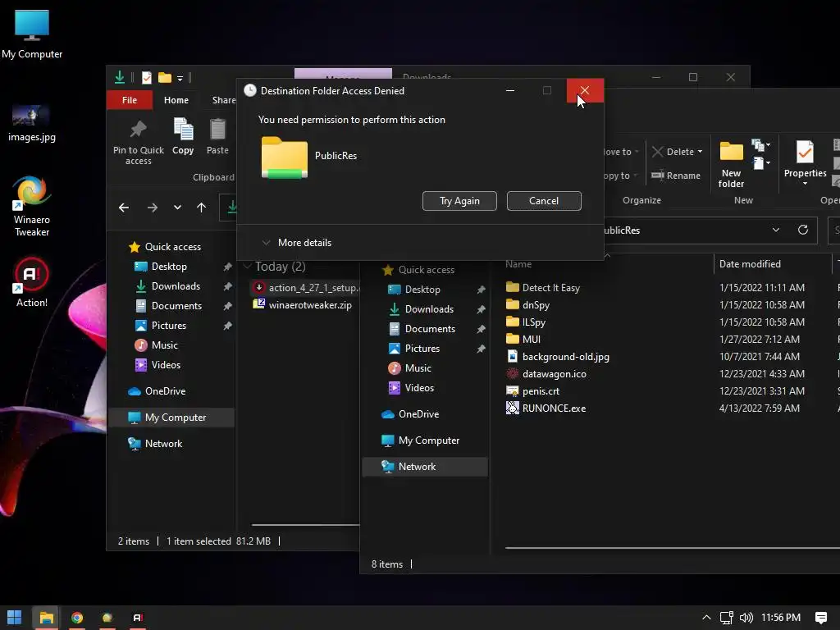Select the ILSpy folder
Image resolution: width=840 pixels, height=630 pixels.
[x=526, y=322]
